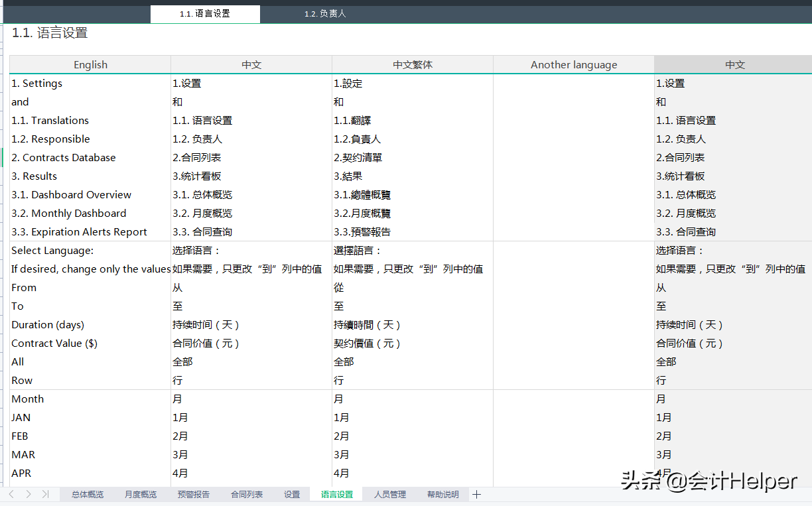
Task: Open the 人员管理 sheet
Action: tap(389, 494)
